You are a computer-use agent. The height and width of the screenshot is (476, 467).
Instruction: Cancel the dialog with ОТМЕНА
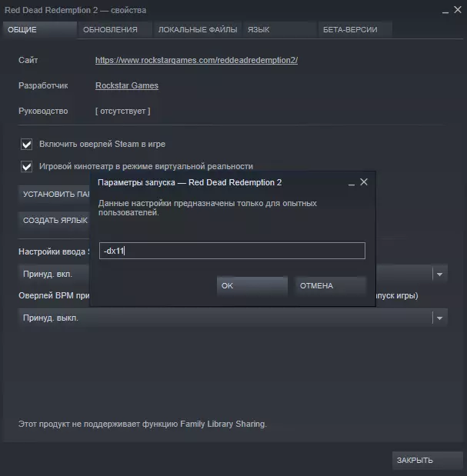pyautogui.click(x=330, y=285)
